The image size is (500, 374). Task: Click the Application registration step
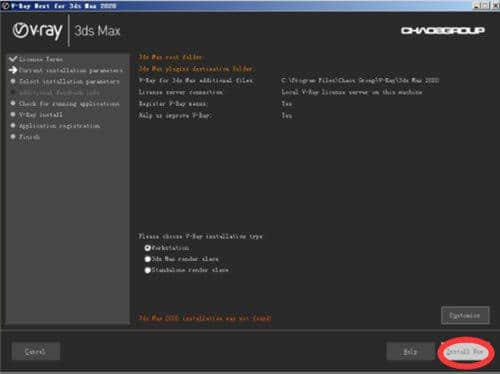pyautogui.click(x=59, y=126)
